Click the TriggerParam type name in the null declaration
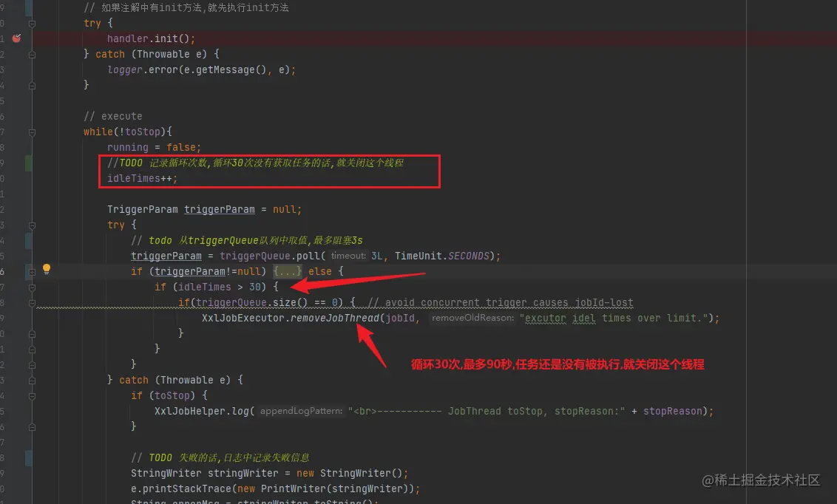Viewport: 837px width, 504px height. pos(143,210)
